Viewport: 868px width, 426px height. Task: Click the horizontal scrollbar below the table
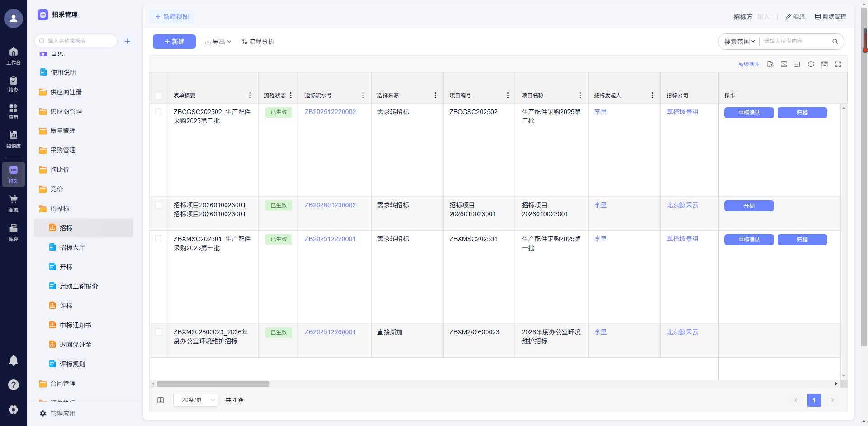coord(213,384)
